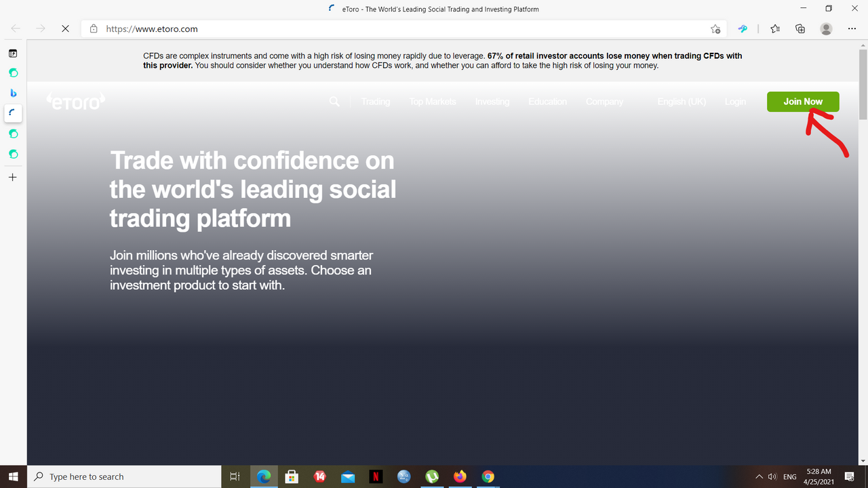Show hidden system tray icons
Image resolution: width=868 pixels, height=488 pixels.
(x=759, y=476)
